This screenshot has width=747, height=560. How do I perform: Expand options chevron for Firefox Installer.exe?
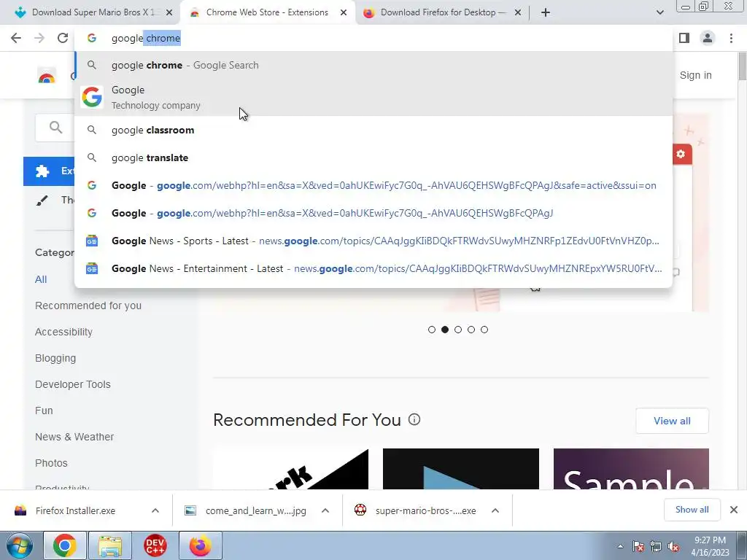[x=155, y=510]
